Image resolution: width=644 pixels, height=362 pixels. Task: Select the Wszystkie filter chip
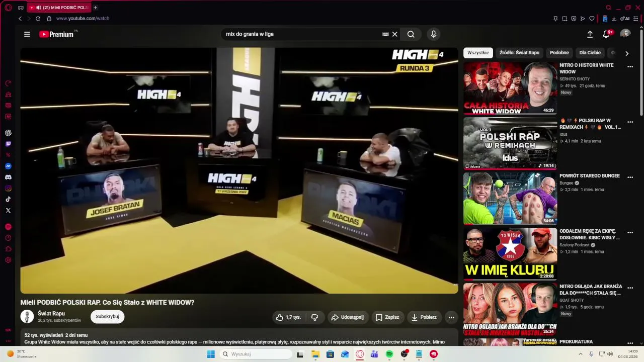(478, 53)
